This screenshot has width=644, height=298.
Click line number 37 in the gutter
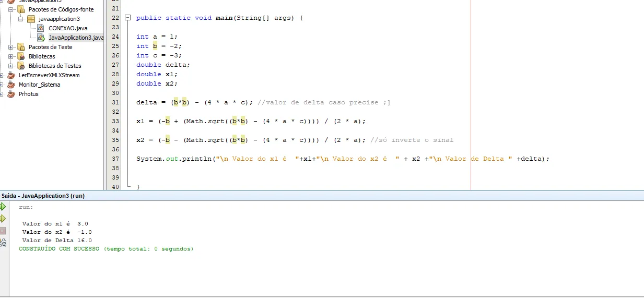point(115,159)
